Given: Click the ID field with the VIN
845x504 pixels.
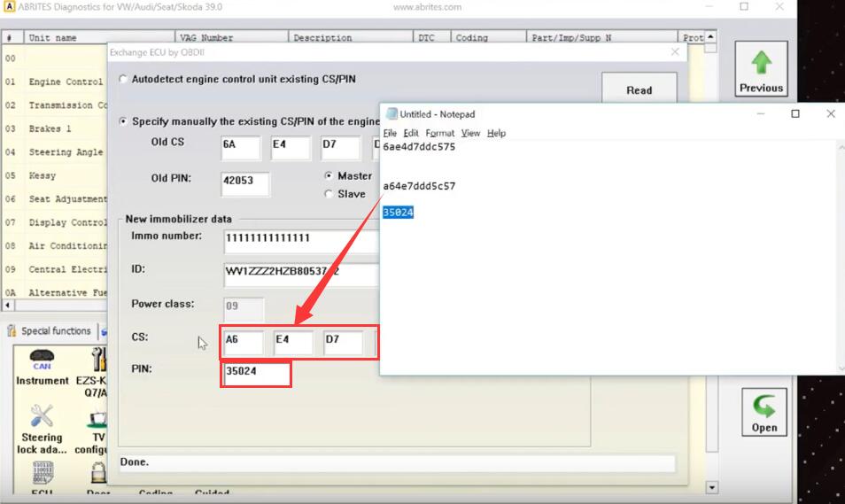Looking at the screenshot, I should pos(302,275).
